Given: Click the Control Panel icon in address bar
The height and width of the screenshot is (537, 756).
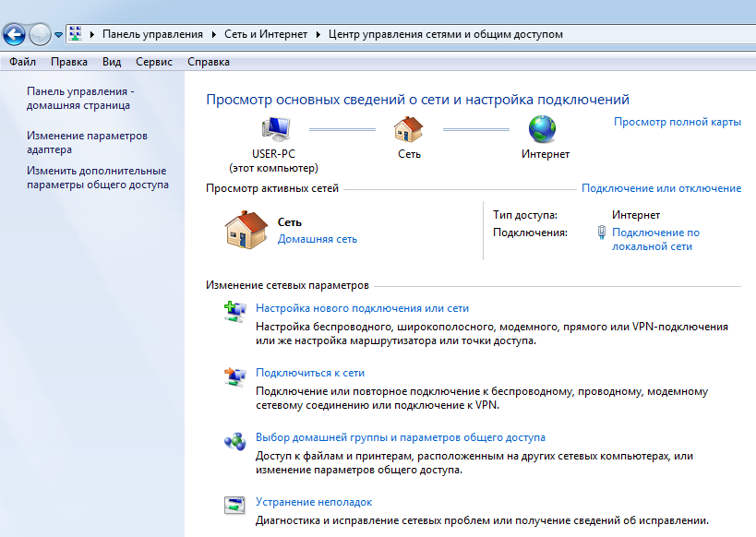Looking at the screenshot, I should click(75, 34).
